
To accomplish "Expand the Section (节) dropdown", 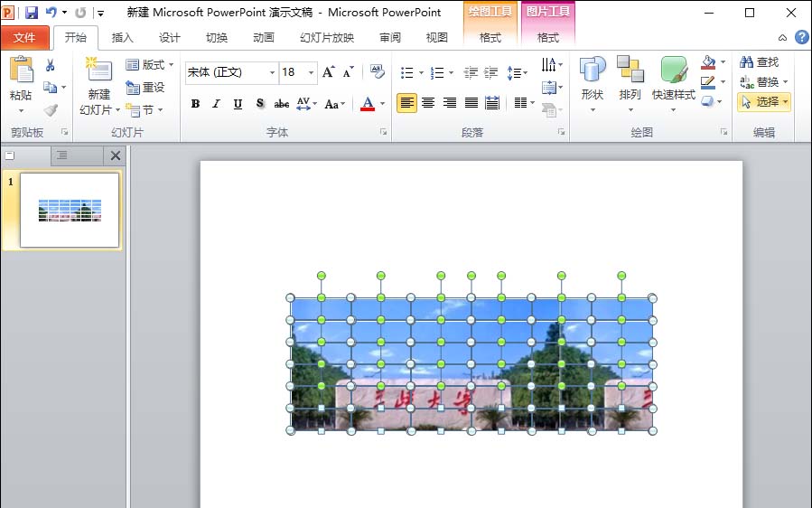I will click(160, 110).
